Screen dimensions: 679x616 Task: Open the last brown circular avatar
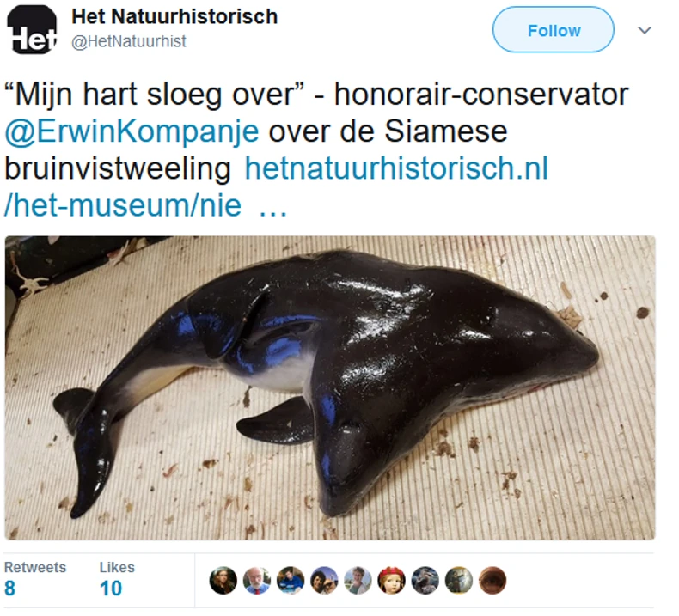(x=492, y=580)
